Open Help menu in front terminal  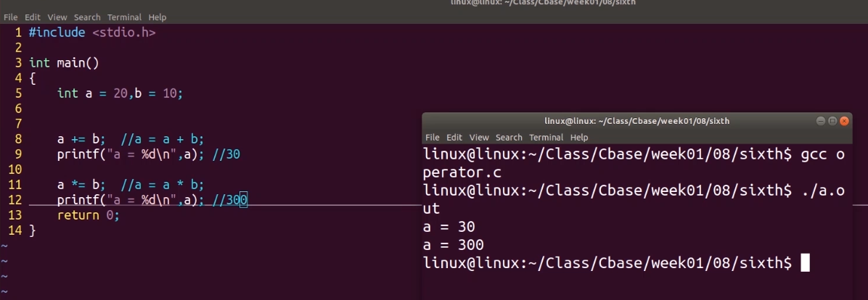pos(579,138)
